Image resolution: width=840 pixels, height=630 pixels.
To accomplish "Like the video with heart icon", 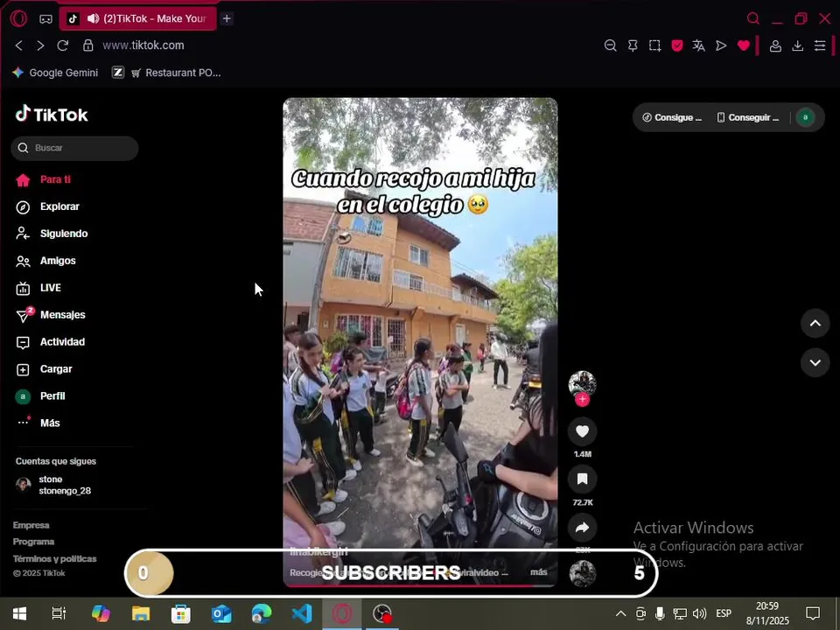I will (x=583, y=431).
